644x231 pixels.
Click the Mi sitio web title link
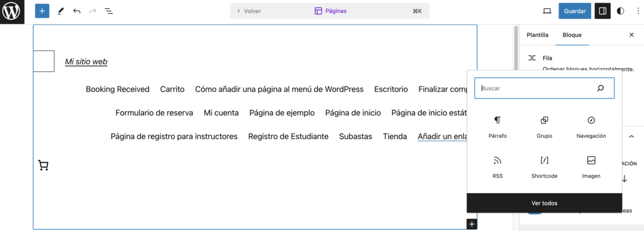point(86,62)
